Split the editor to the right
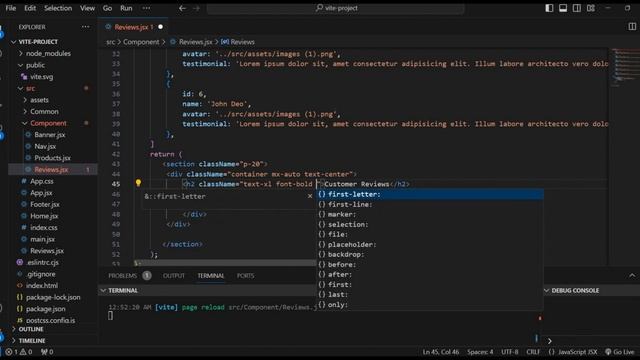The width and height of the screenshot is (640, 360). (x=632, y=27)
